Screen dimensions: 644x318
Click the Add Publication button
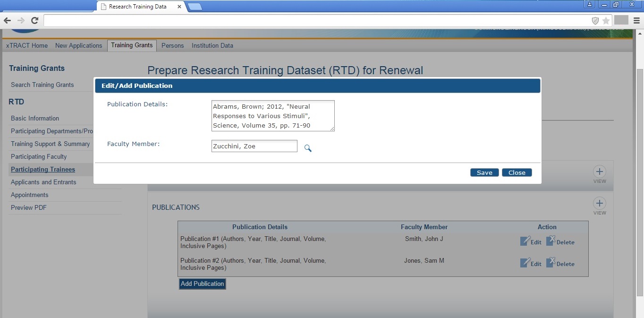[x=202, y=284]
